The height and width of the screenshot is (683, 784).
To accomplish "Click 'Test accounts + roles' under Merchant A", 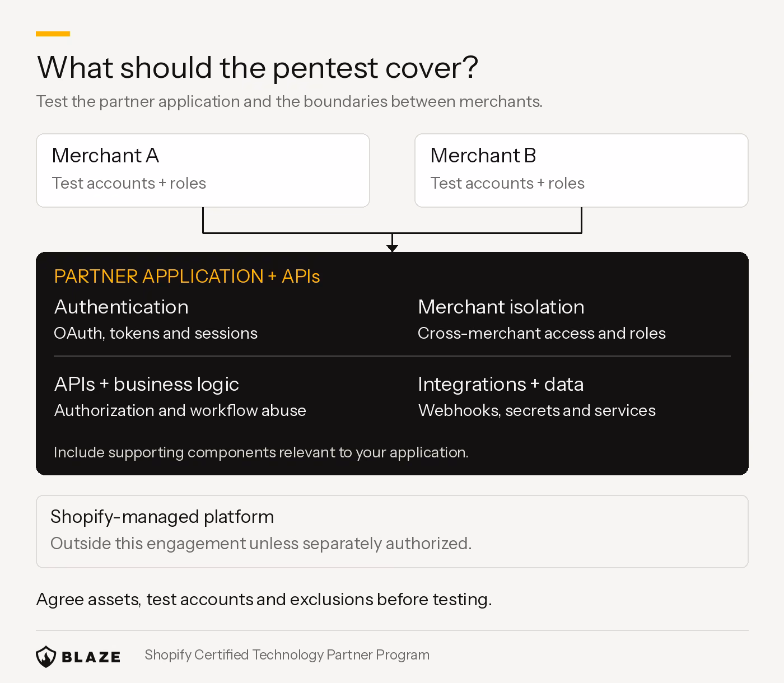I will [129, 183].
